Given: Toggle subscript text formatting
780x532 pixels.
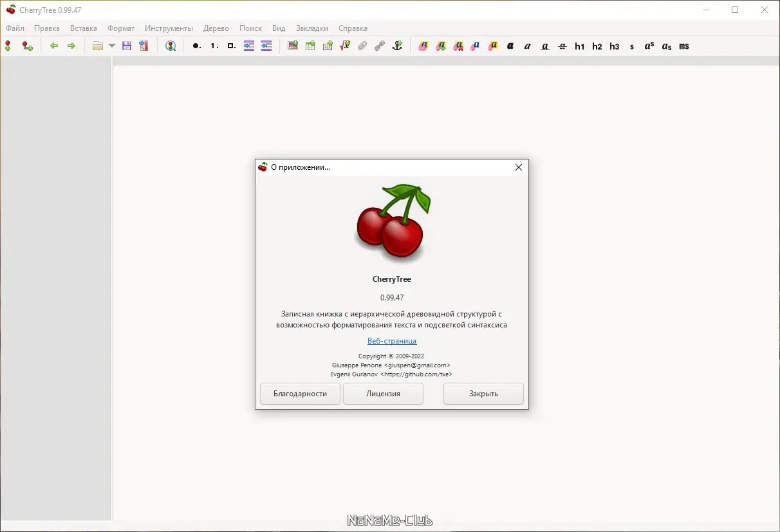Looking at the screenshot, I should coord(667,46).
